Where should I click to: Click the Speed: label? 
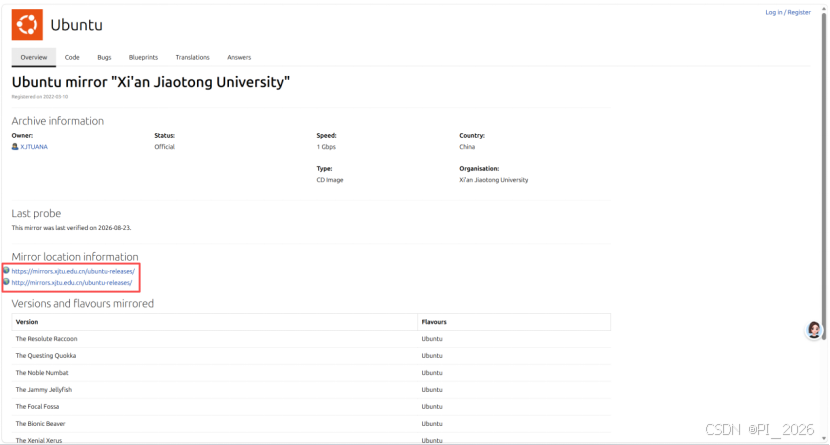coord(327,135)
